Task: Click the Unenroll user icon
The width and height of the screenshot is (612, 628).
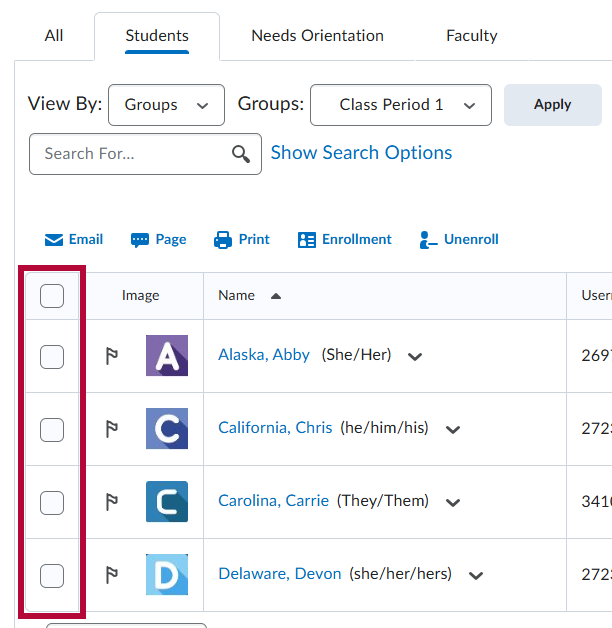Action: (x=428, y=240)
